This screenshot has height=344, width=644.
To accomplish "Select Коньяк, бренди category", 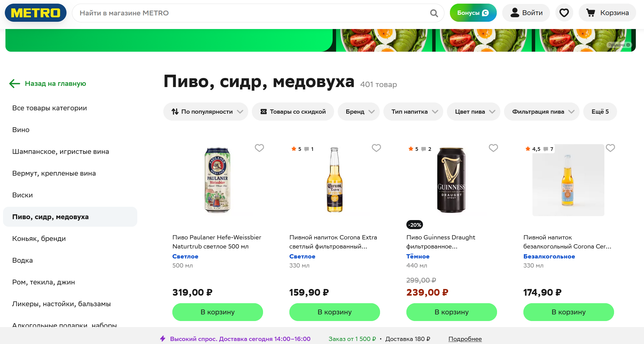I will (x=39, y=239).
